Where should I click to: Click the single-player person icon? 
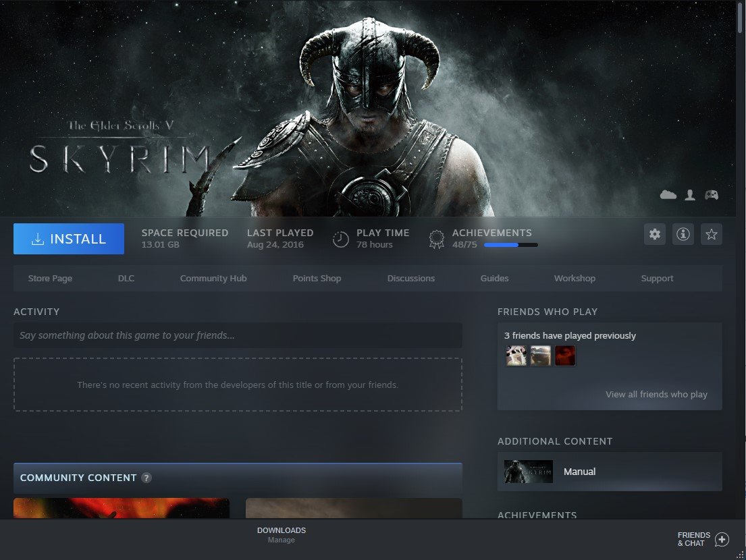pyautogui.click(x=690, y=195)
